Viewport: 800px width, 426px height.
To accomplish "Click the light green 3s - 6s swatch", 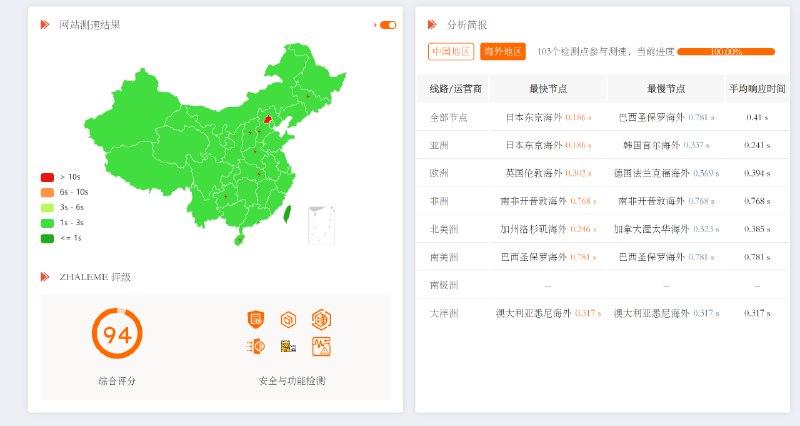I will [47, 208].
